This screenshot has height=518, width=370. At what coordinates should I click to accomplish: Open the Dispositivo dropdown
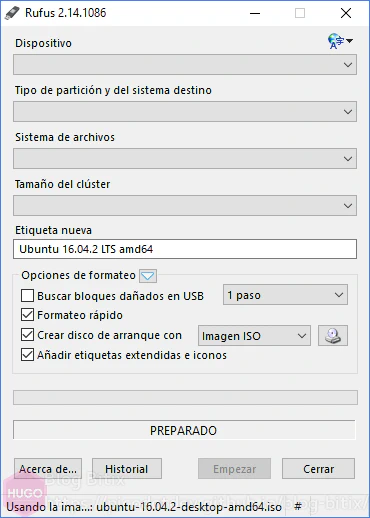pyautogui.click(x=185, y=65)
